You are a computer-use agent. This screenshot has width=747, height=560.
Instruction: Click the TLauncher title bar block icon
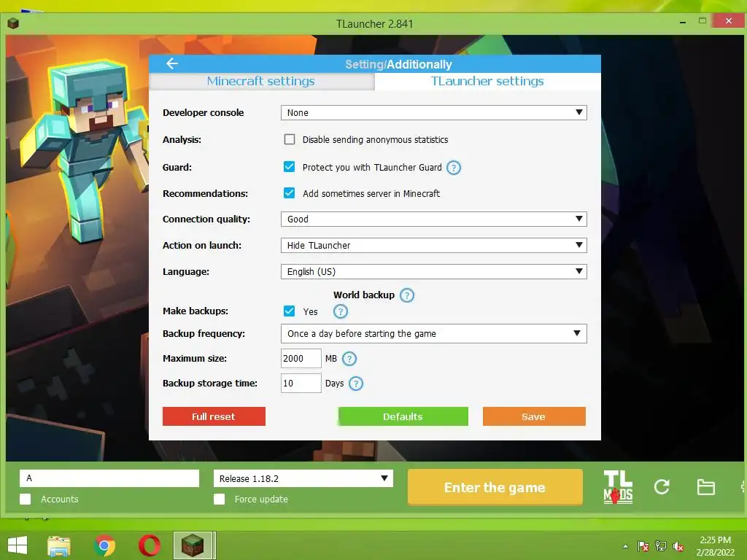13,23
